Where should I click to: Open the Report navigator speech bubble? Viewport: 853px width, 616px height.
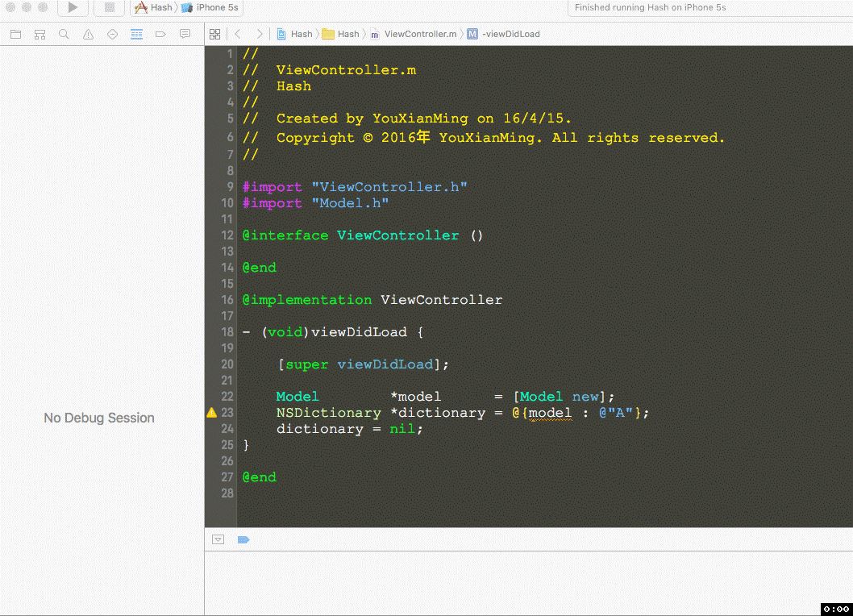pos(185,35)
